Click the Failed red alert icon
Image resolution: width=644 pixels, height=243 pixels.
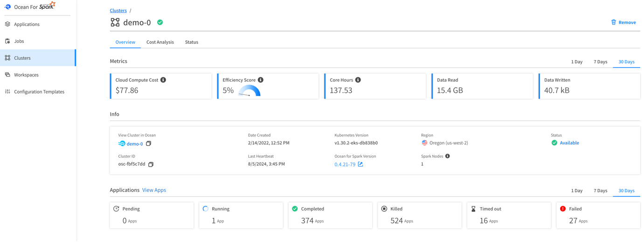click(x=563, y=209)
